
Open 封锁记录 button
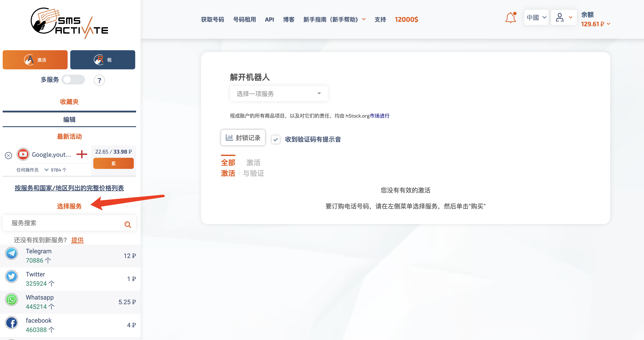(243, 138)
